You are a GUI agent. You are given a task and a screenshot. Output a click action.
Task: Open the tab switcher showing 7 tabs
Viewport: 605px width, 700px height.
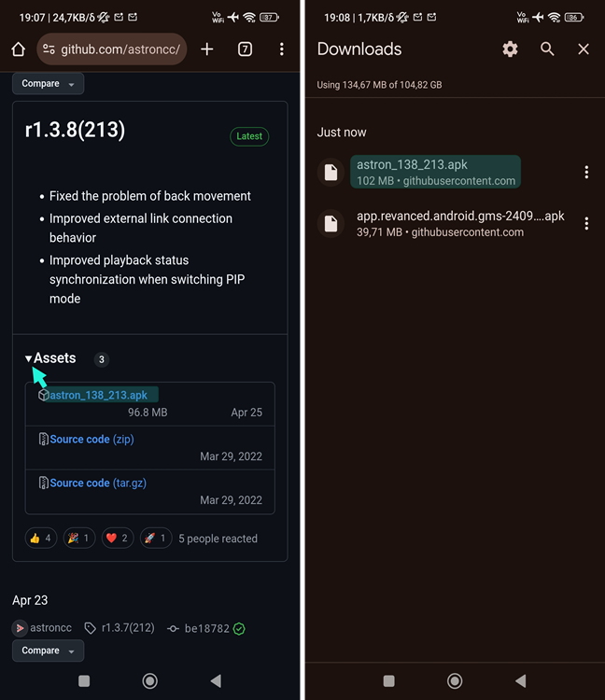(x=245, y=49)
